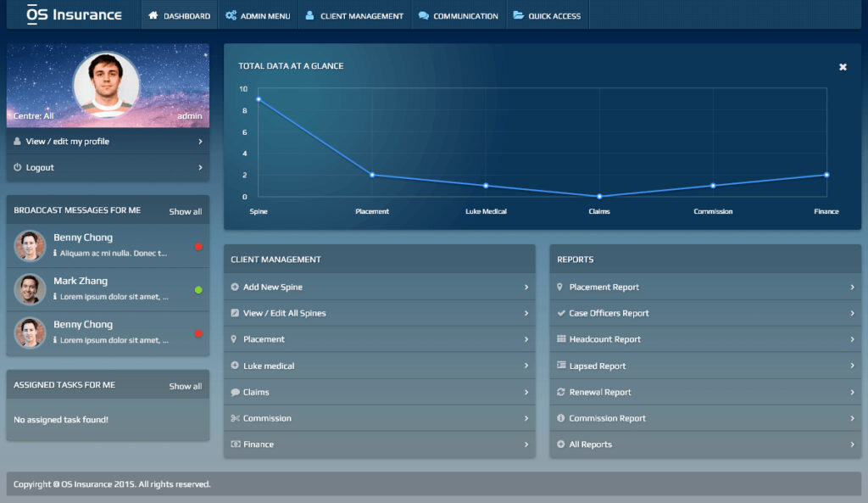Open the Placement link in Client Management
Screen dimensions: 868x503
point(379,339)
